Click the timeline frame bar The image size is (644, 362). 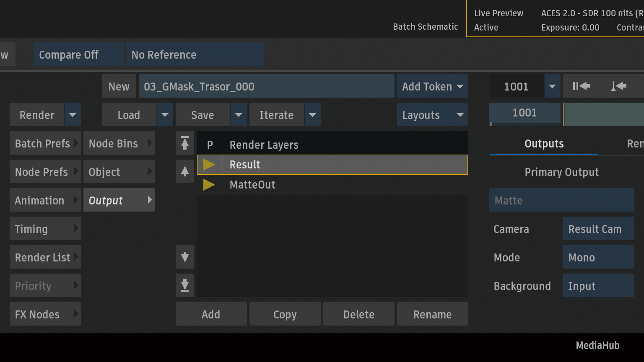point(604,114)
